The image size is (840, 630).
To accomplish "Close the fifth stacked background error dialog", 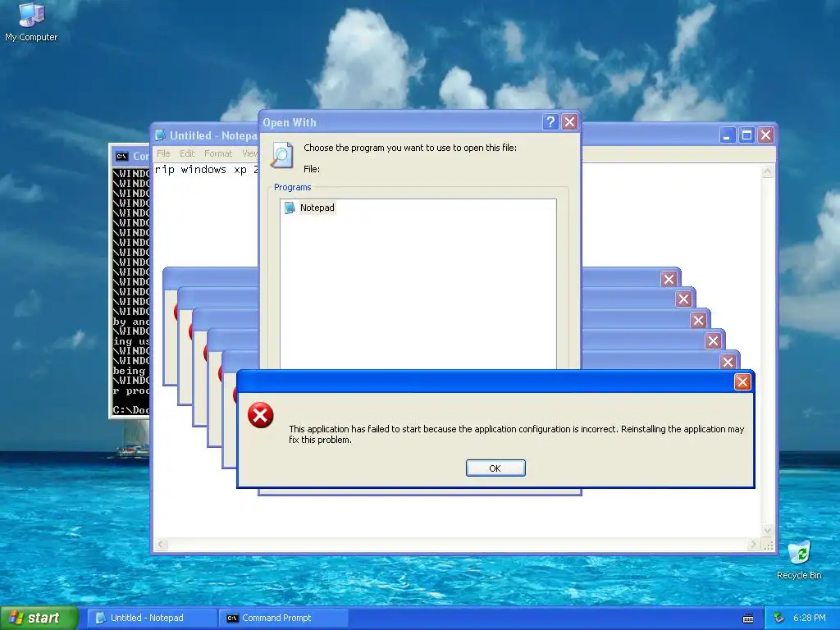I will click(x=728, y=362).
